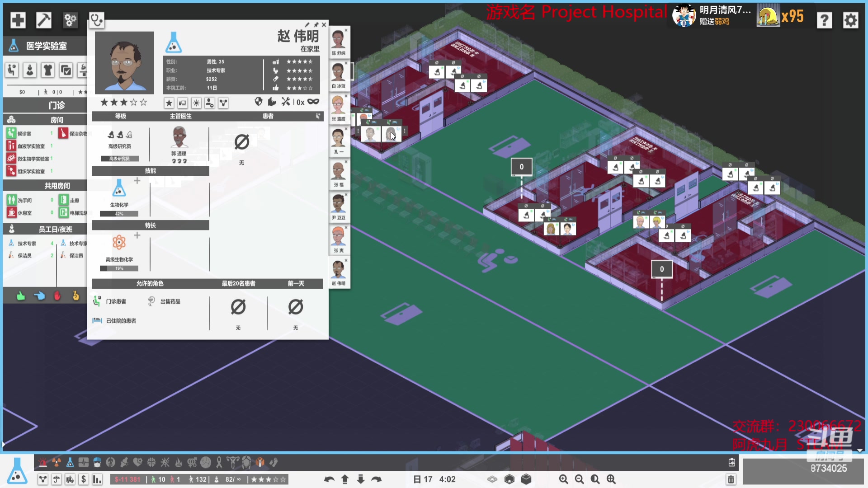The image size is (868, 488).
Task: Select emergency siren department icon
Action: click(43, 462)
